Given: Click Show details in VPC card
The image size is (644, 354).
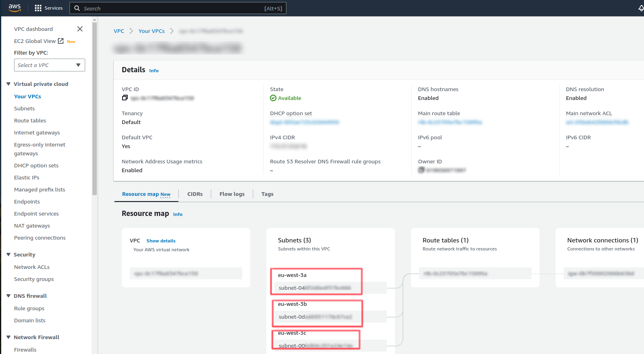Looking at the screenshot, I should tap(161, 241).
